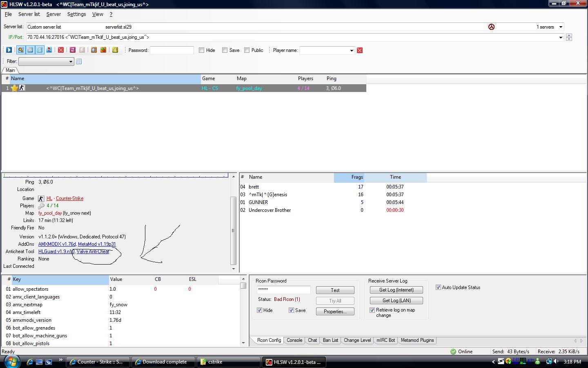Open the Filter dropdown
The image size is (588, 368).
tap(71, 61)
